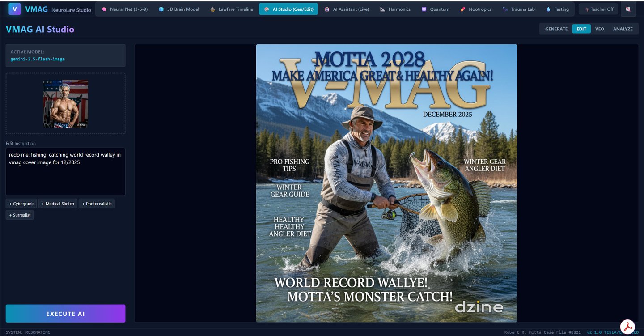Switch to the Harmonics tab

click(x=395, y=9)
